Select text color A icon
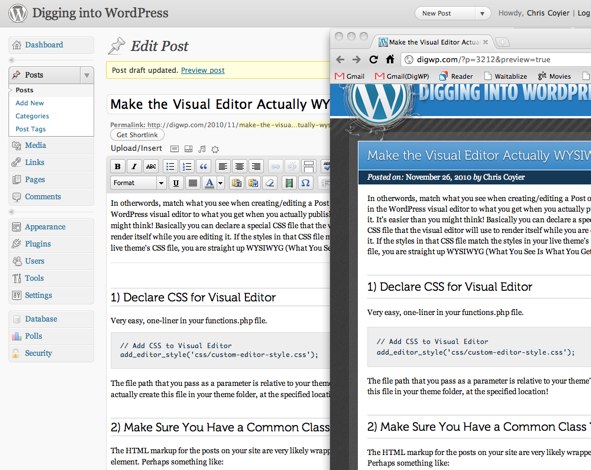The height and width of the screenshot is (470, 591). pos(210,183)
